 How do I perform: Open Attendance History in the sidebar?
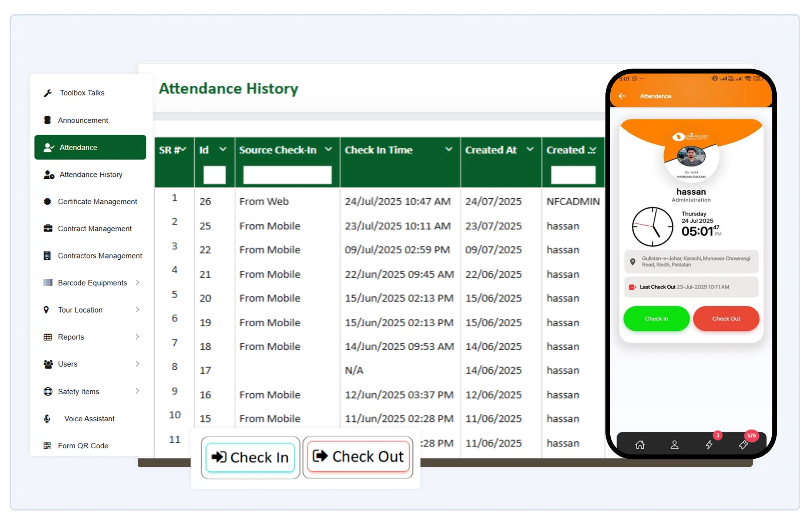[x=91, y=175]
